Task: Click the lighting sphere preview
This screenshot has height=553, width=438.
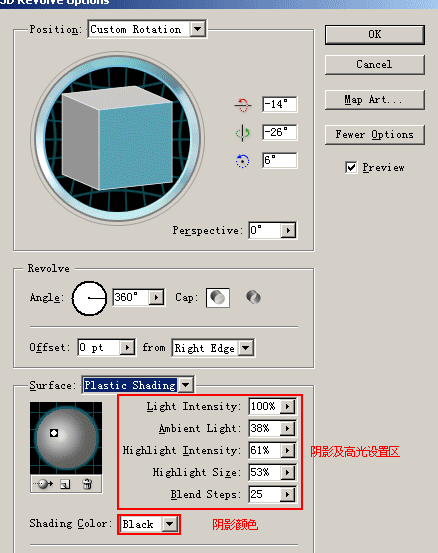Action: tap(66, 438)
